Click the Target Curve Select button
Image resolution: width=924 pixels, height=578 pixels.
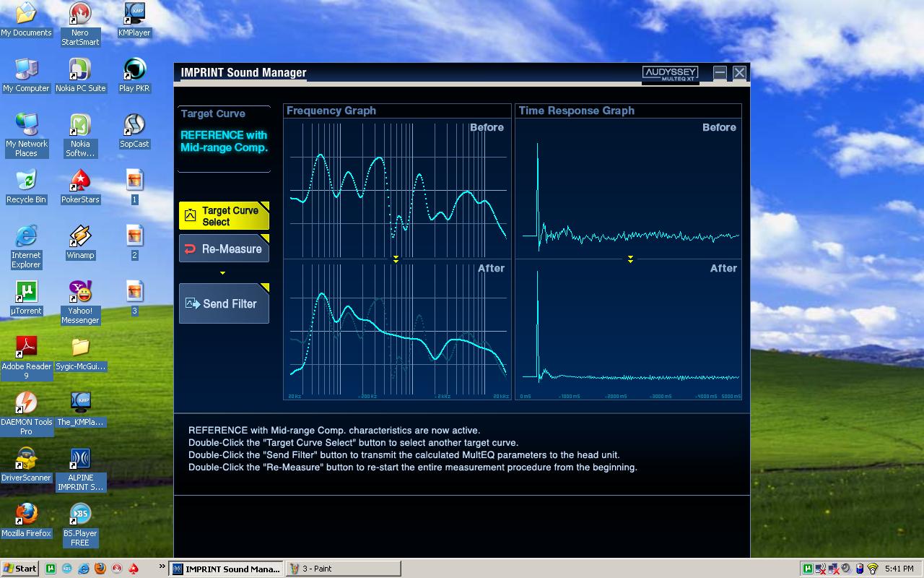click(224, 216)
